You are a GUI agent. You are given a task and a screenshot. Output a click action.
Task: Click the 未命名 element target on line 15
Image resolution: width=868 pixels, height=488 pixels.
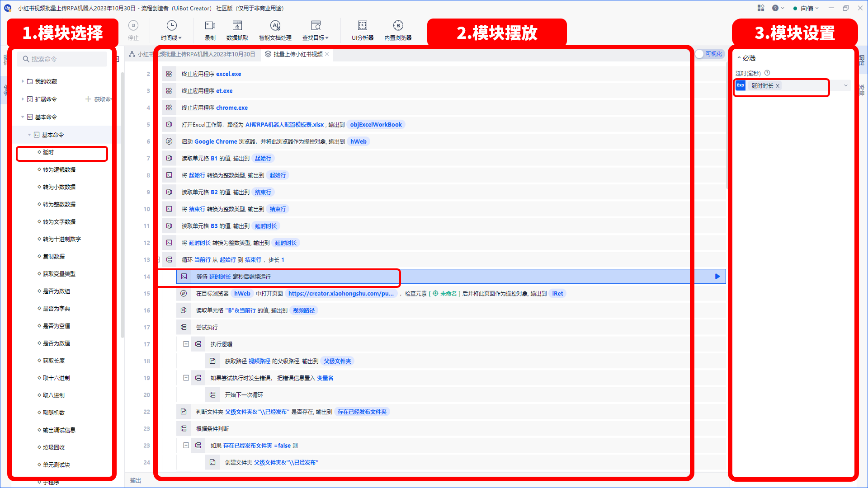click(x=445, y=293)
